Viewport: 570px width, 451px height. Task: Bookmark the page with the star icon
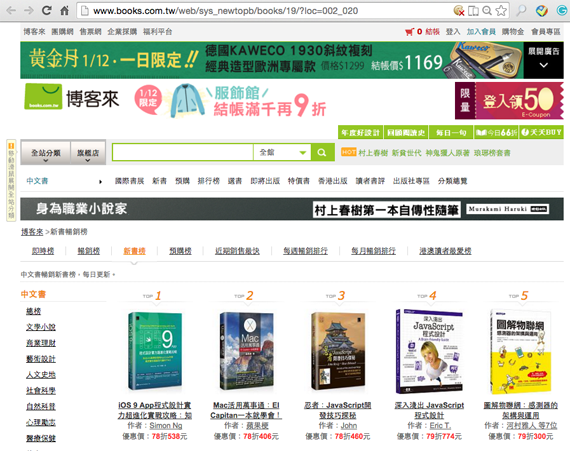[501, 11]
